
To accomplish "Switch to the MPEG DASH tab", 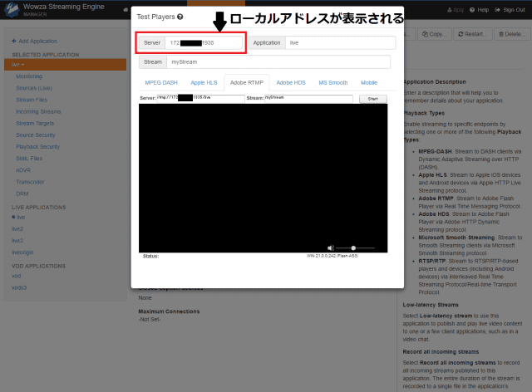I will click(x=161, y=82).
